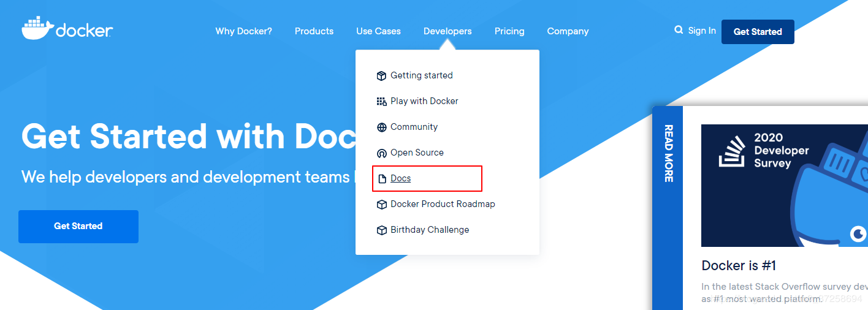Click the READ MORE vertical tab
The image size is (868, 310).
click(668, 208)
